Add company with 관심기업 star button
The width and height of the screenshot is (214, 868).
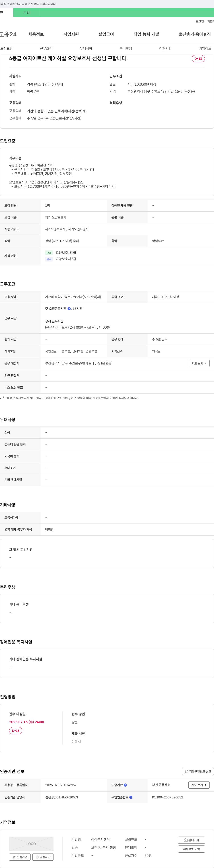tap(20, 857)
